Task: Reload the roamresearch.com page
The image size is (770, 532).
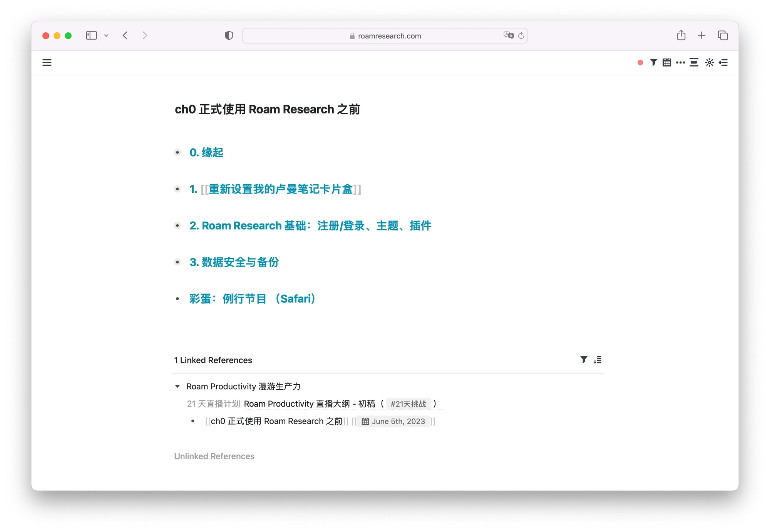Action: tap(521, 35)
